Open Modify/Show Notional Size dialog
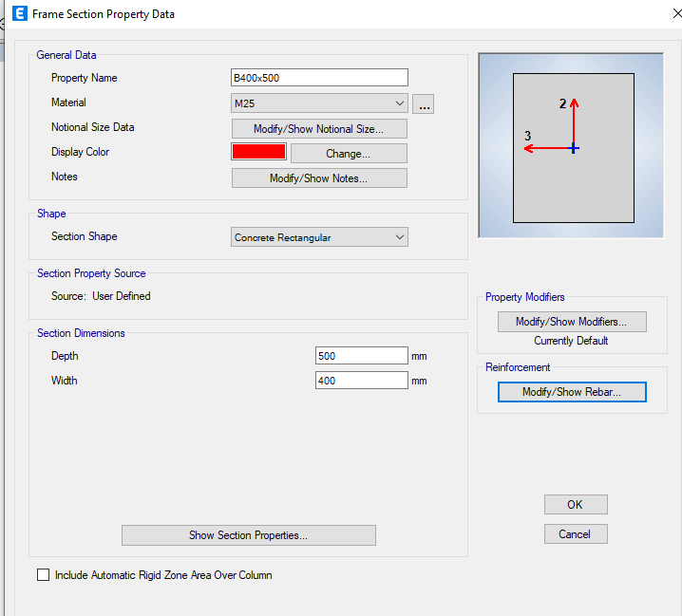The height and width of the screenshot is (616, 682). [x=319, y=129]
